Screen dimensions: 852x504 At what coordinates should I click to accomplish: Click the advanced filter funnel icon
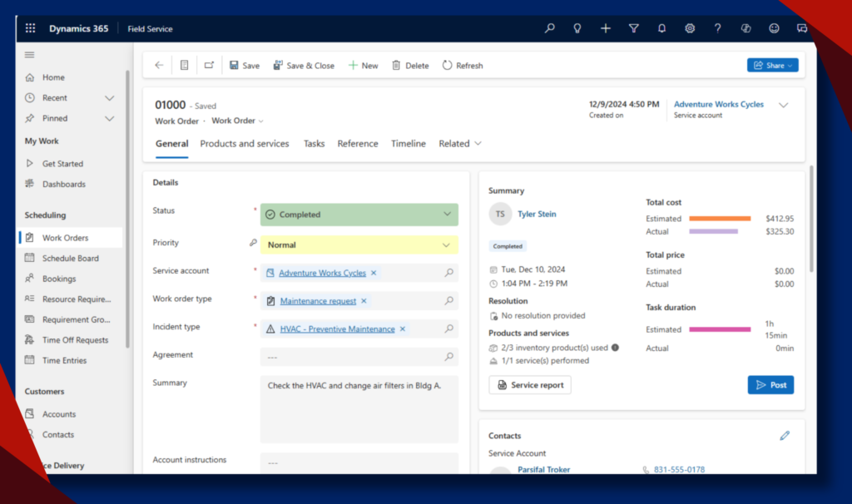click(x=634, y=28)
